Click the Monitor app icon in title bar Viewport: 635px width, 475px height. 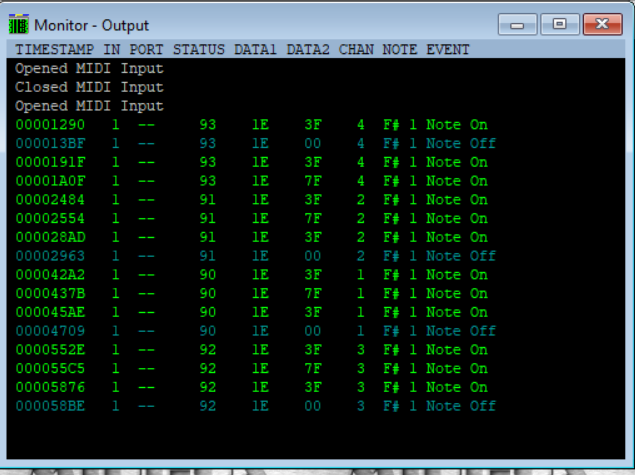point(18,24)
